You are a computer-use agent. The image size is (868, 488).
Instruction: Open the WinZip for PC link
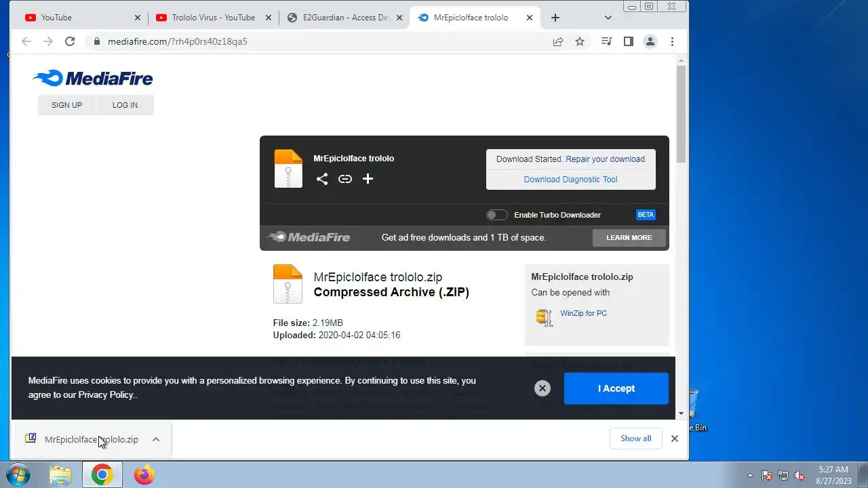tap(584, 314)
